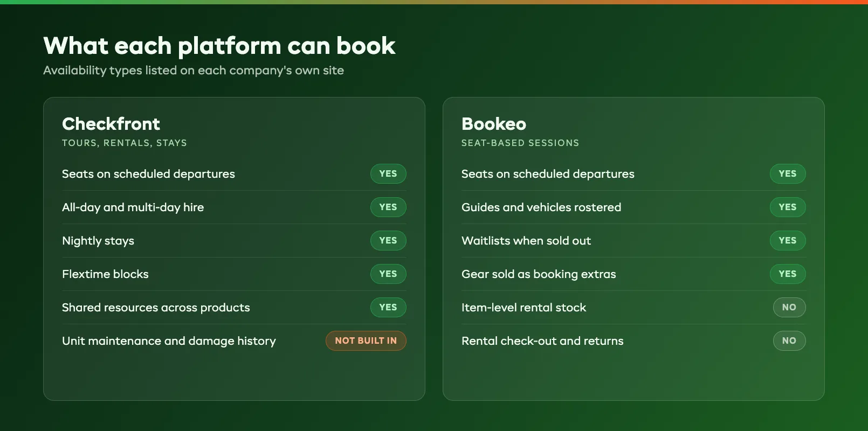
Task: Click 'Shared resources across products' text
Action: point(156,308)
